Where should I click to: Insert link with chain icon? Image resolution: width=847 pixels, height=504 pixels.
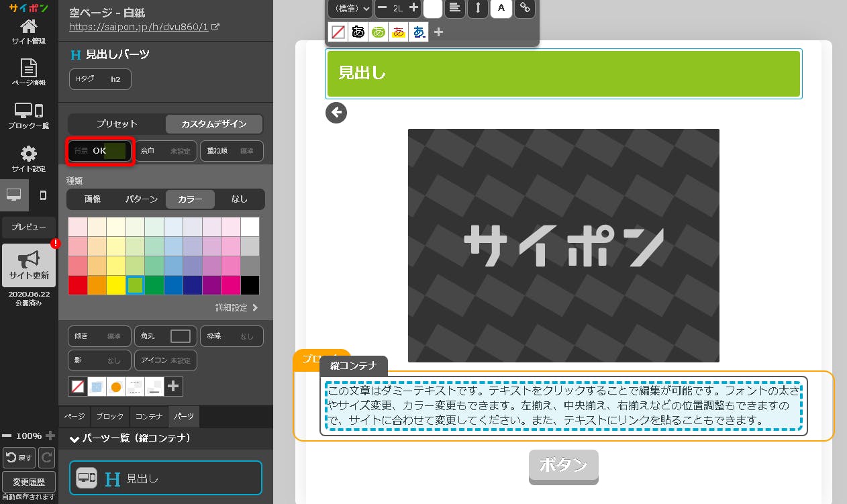click(x=525, y=8)
